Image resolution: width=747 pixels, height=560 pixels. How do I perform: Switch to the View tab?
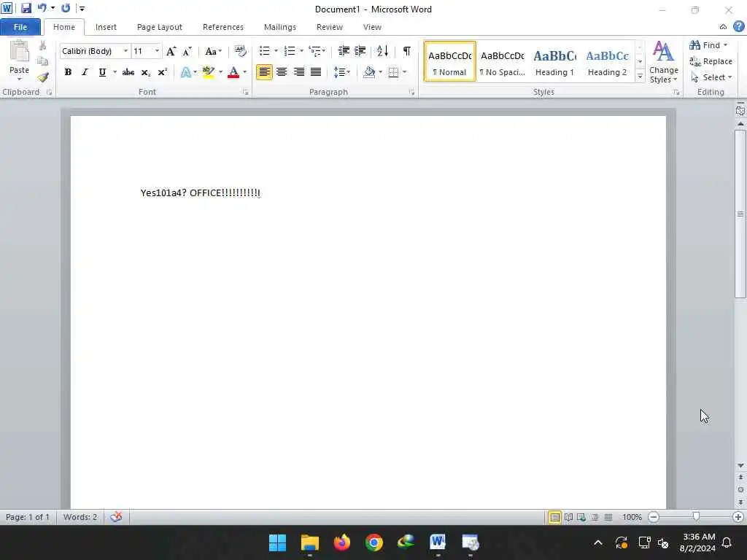coord(372,27)
